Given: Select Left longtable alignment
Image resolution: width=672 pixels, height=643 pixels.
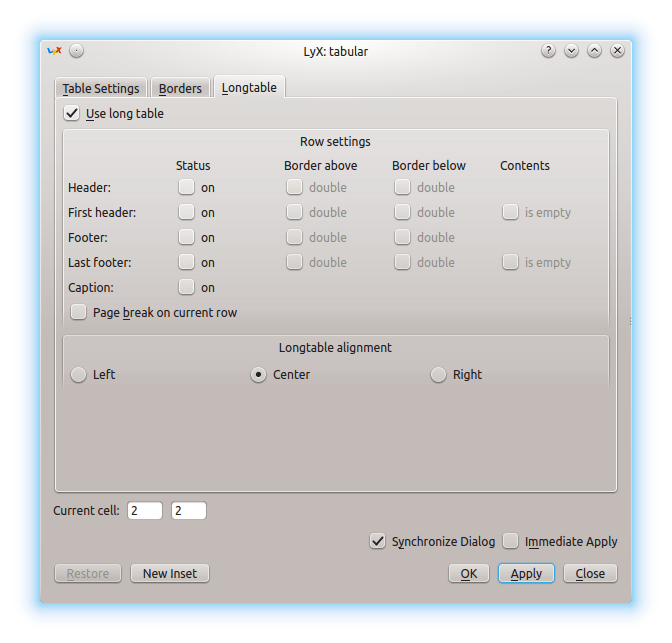Looking at the screenshot, I should tap(78, 375).
